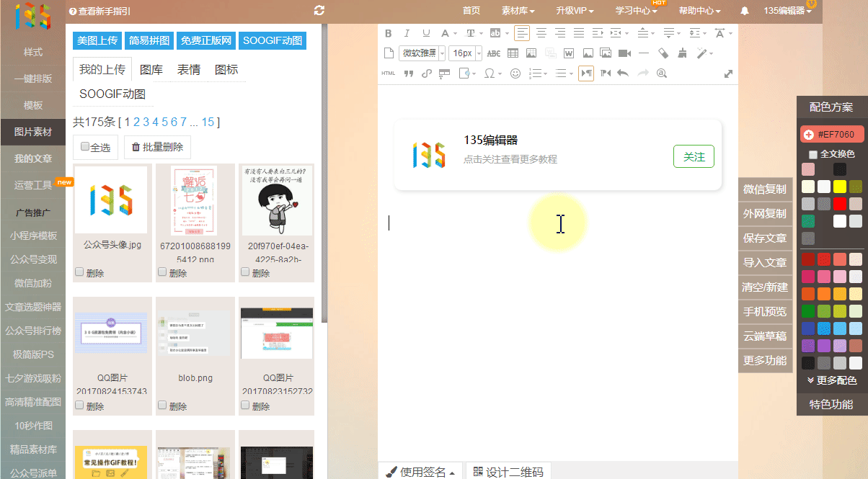Expand editor to fullscreen
Viewport: 868px width, 479px height.
[728, 73]
